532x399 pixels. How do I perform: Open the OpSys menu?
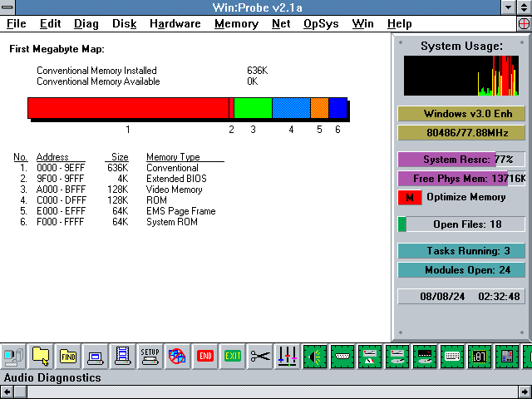[x=321, y=24]
